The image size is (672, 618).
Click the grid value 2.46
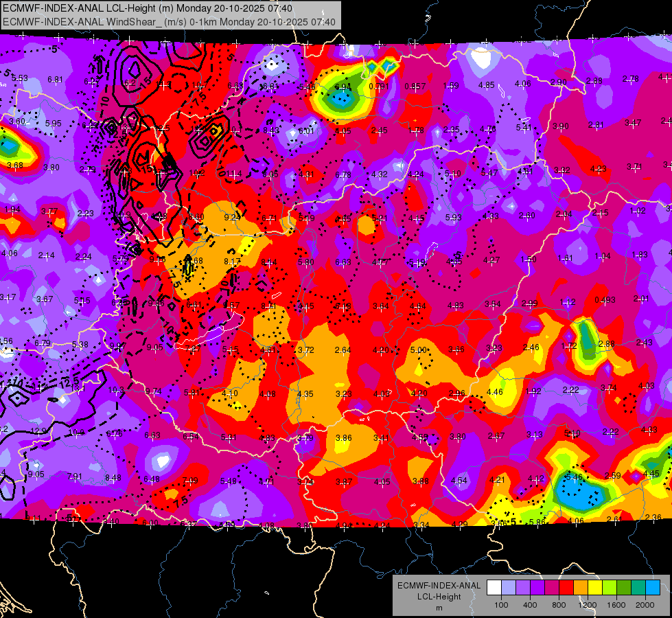click(531, 347)
